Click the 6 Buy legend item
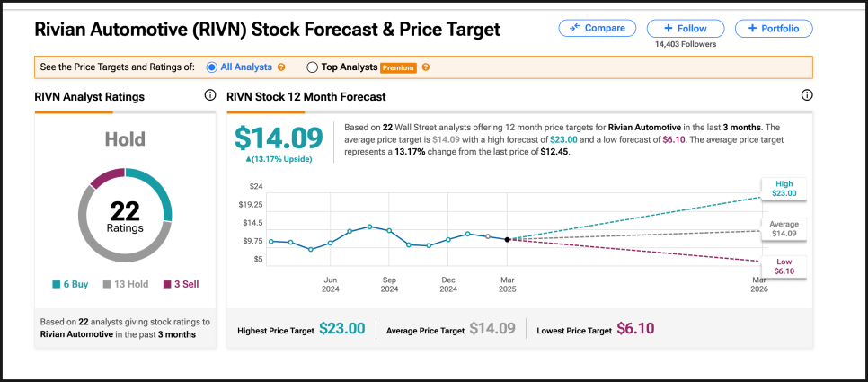868x382 pixels. [x=70, y=285]
